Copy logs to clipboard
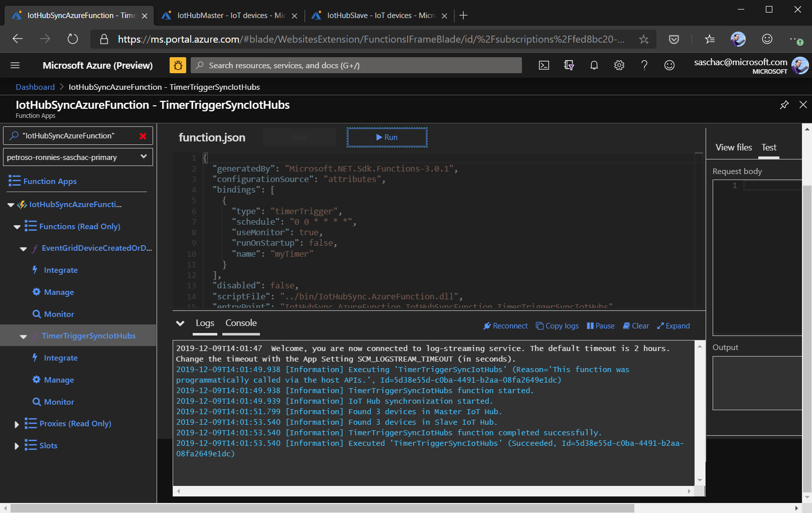The height and width of the screenshot is (513, 812). (557, 326)
